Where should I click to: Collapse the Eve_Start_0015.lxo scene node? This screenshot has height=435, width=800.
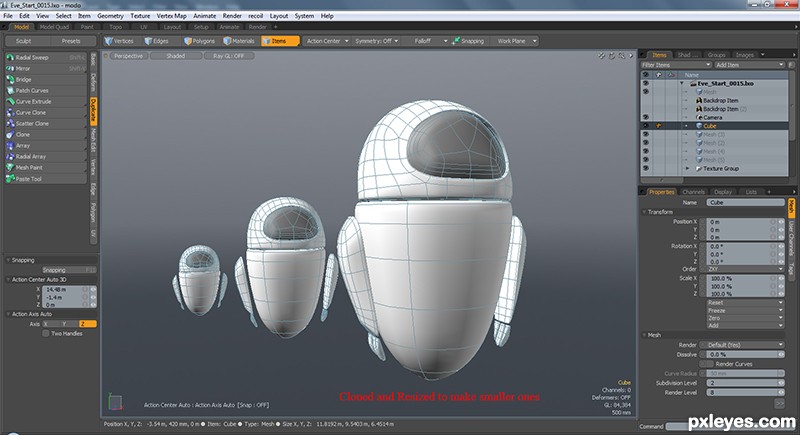pos(682,83)
